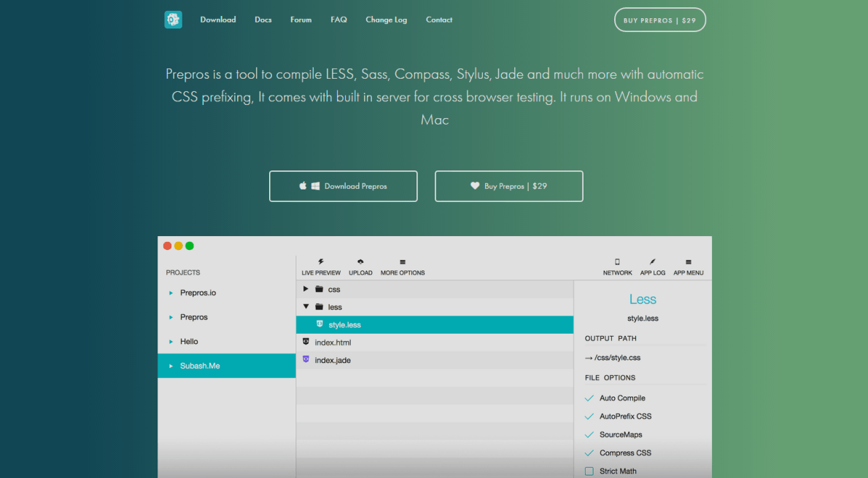Viewport: 868px width, 478px height.
Task: Expand the Prepros.io project arrow
Action: tap(171, 293)
